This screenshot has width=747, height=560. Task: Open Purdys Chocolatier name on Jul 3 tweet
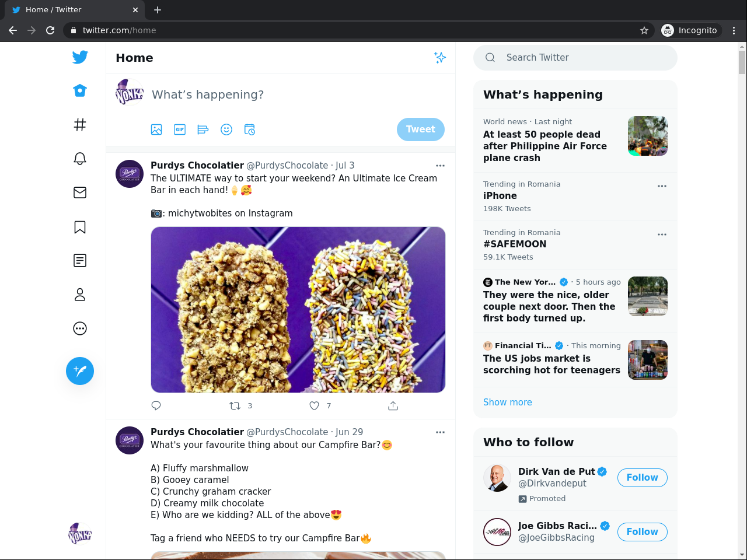click(x=197, y=166)
